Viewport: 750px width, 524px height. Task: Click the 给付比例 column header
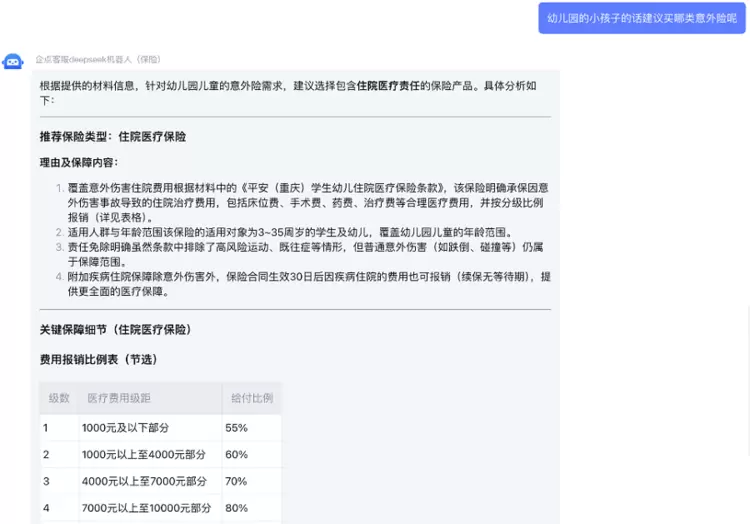[251, 398]
